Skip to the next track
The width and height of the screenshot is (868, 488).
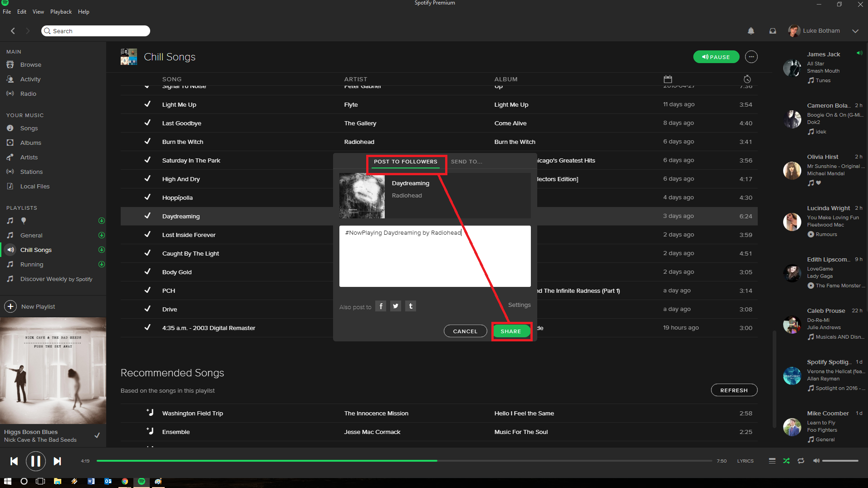pyautogui.click(x=57, y=461)
